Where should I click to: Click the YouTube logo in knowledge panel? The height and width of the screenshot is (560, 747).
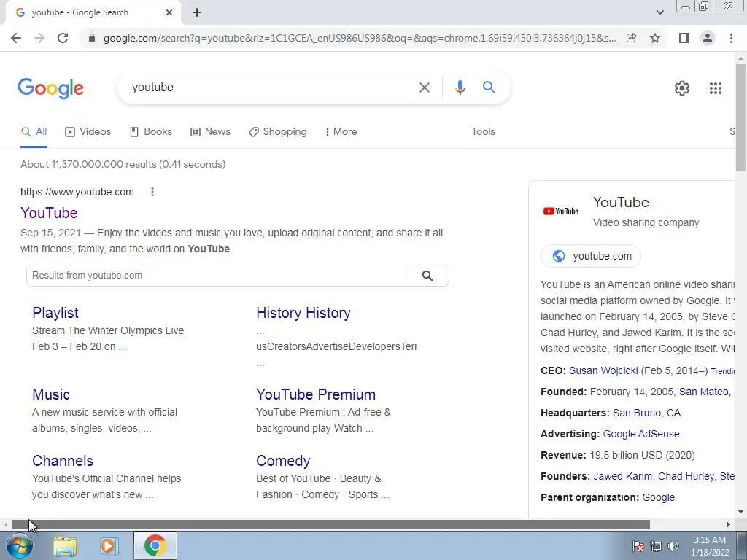click(561, 211)
